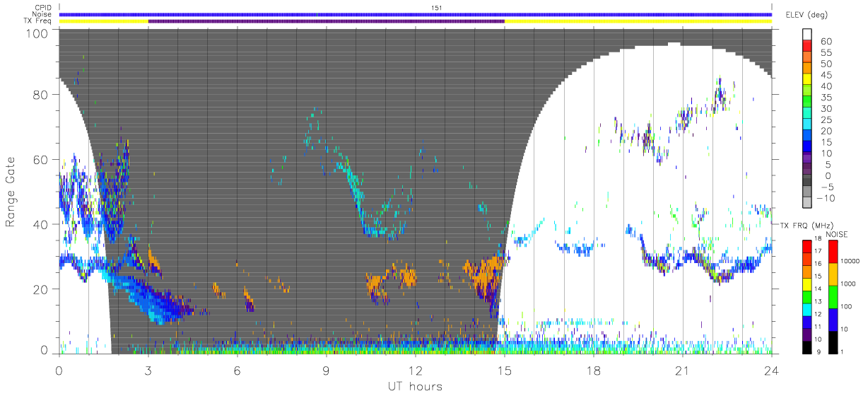
Task: Click the white top segment of the ELEV color bar
Action: 807,35
